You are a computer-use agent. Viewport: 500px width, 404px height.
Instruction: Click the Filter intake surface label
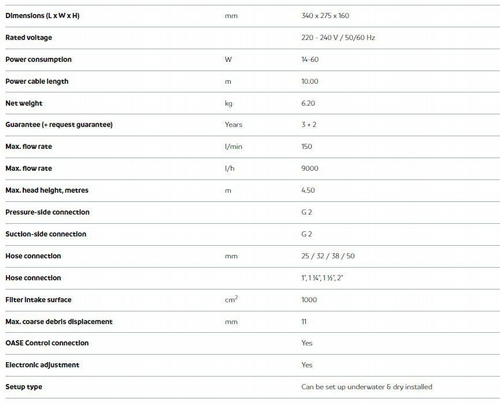[38, 300]
